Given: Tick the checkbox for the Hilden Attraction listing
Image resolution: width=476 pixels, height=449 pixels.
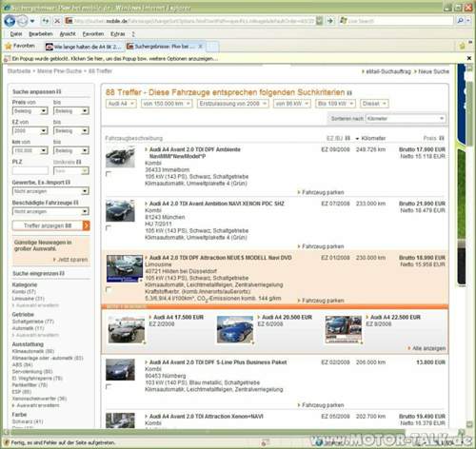Looking at the screenshot, I should click(x=109, y=289).
